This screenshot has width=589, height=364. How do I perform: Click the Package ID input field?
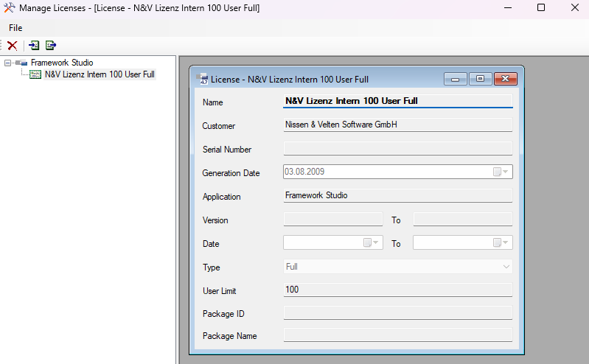(398, 313)
